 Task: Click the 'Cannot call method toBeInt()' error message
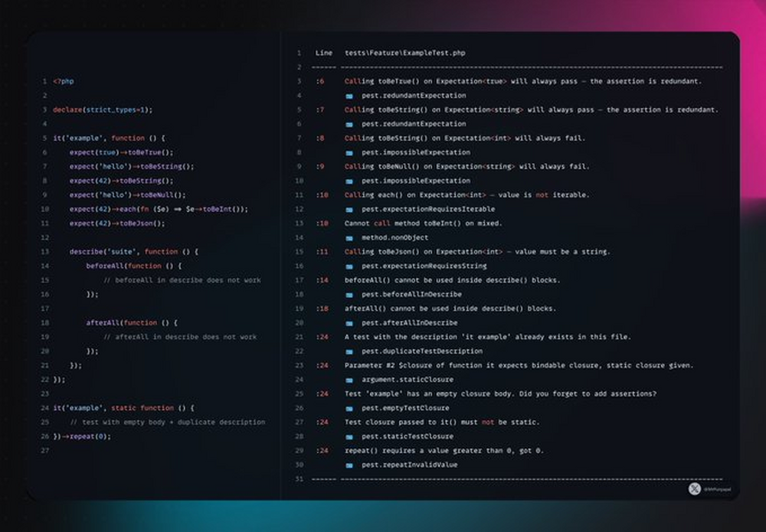click(423, 224)
